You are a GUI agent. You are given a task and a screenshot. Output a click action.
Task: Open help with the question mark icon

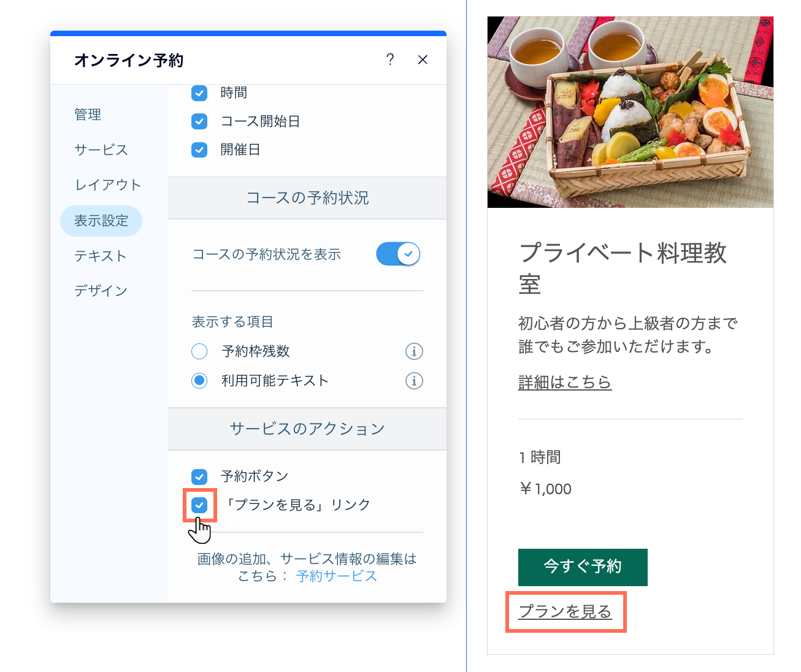tap(390, 59)
